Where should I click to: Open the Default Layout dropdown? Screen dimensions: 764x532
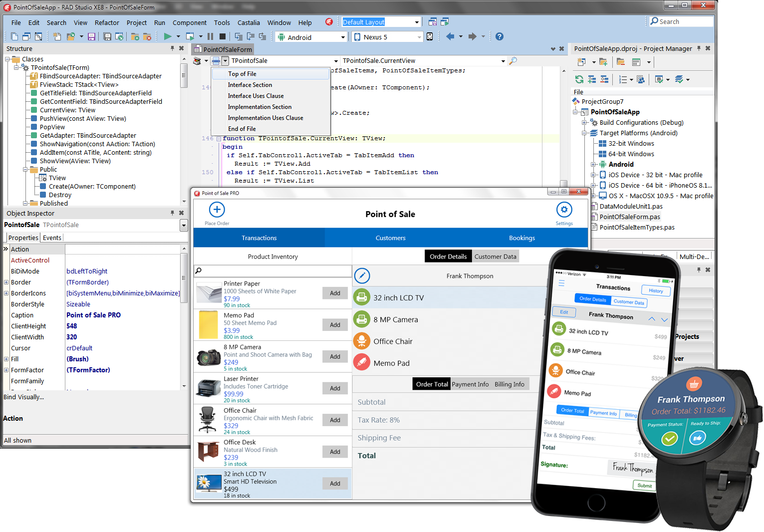click(x=417, y=22)
